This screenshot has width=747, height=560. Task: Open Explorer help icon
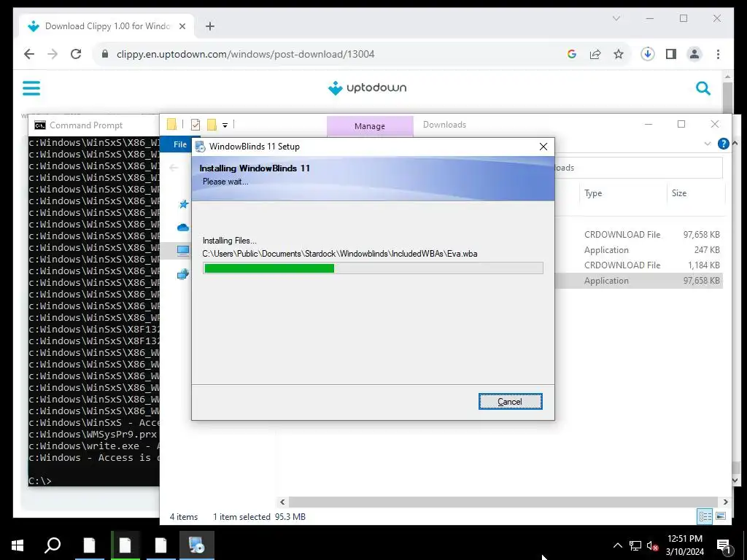723,144
